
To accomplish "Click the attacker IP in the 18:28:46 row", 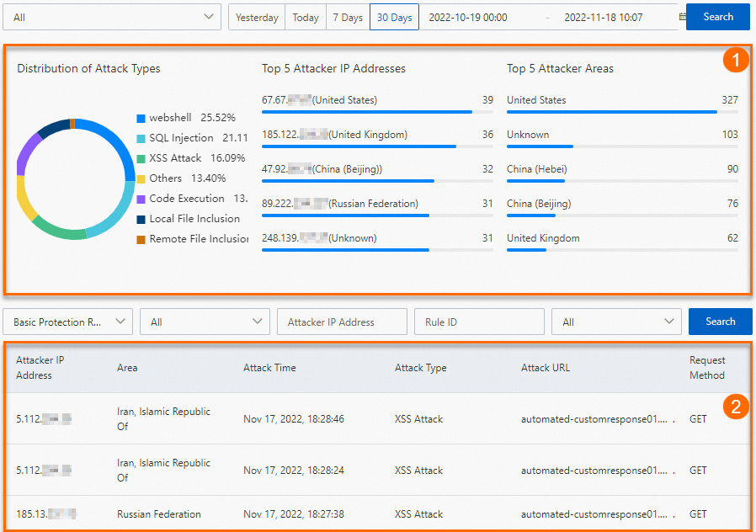I will [x=44, y=418].
